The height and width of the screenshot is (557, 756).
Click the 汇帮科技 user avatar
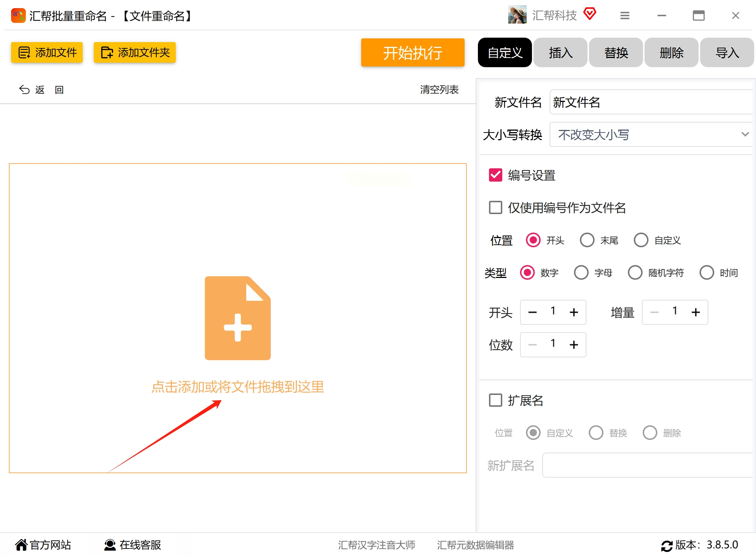point(517,15)
